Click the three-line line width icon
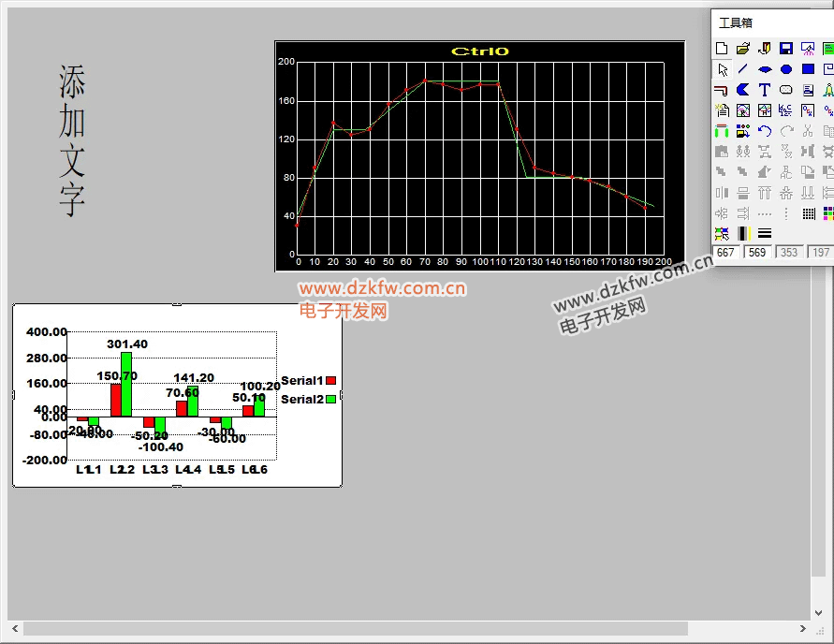 coord(765,234)
